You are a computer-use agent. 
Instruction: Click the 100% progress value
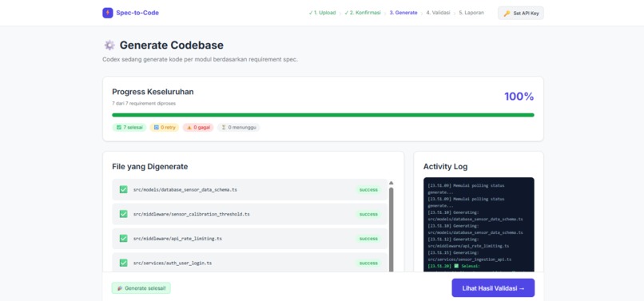coord(519,97)
